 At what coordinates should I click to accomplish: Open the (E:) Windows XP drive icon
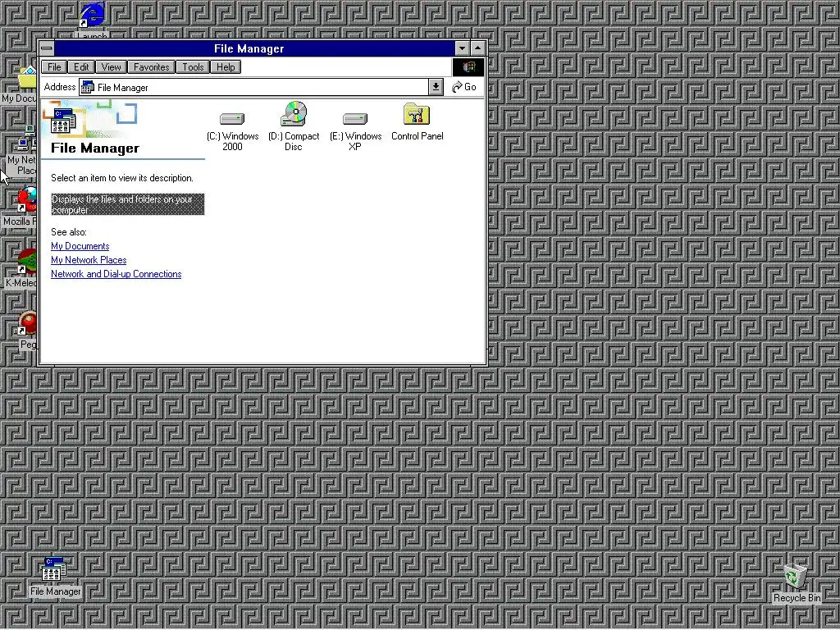pos(355,118)
